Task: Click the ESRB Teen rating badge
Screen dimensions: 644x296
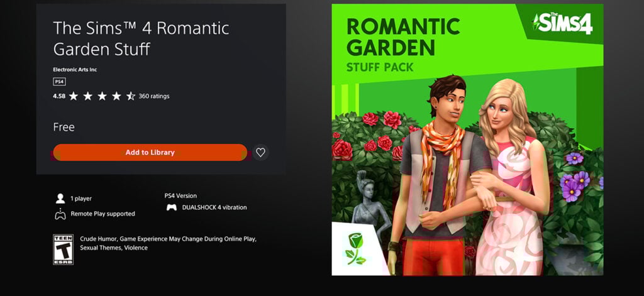Action: click(64, 249)
